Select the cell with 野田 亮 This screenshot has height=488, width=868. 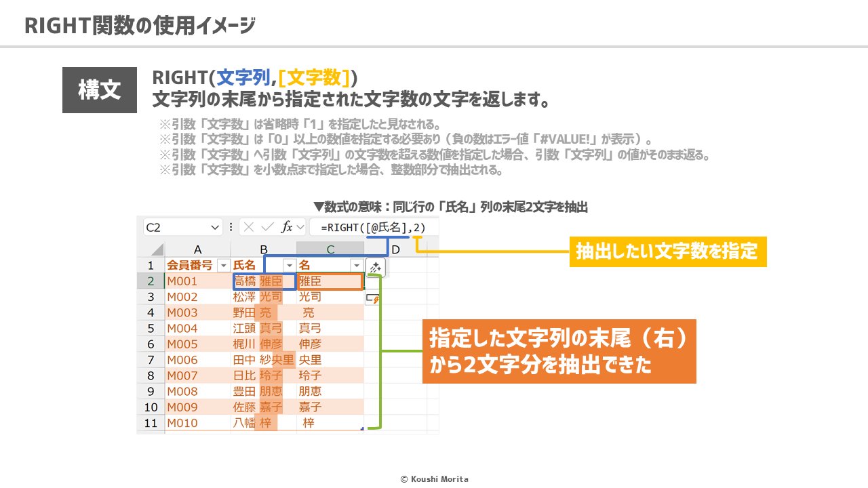(x=264, y=312)
